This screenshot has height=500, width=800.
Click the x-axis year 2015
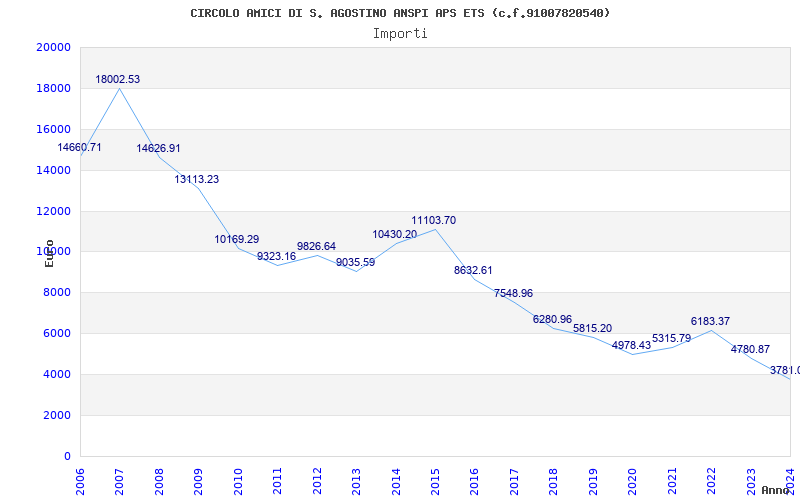435,481
